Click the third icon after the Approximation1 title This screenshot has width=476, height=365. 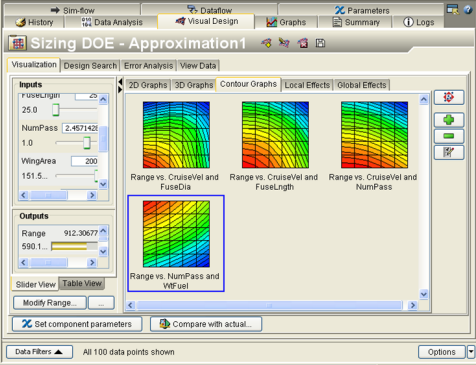pyautogui.click(x=303, y=43)
